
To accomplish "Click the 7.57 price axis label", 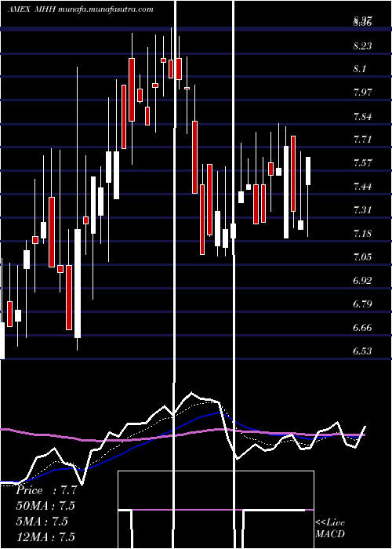I will pyautogui.click(x=362, y=163).
